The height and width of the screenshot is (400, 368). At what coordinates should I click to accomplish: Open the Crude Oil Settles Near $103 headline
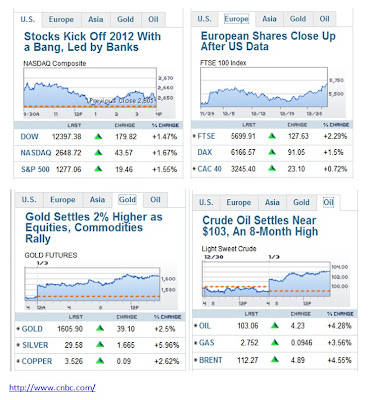[260, 226]
